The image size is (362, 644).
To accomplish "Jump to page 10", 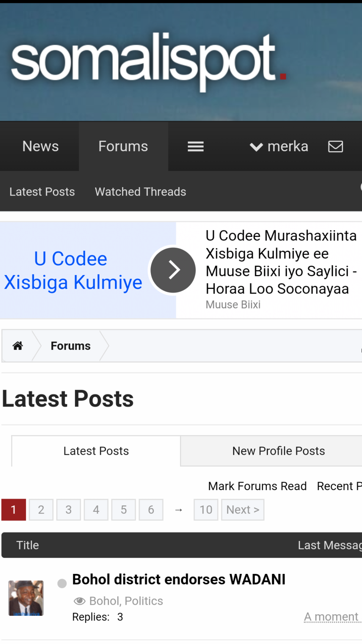I will tap(206, 510).
